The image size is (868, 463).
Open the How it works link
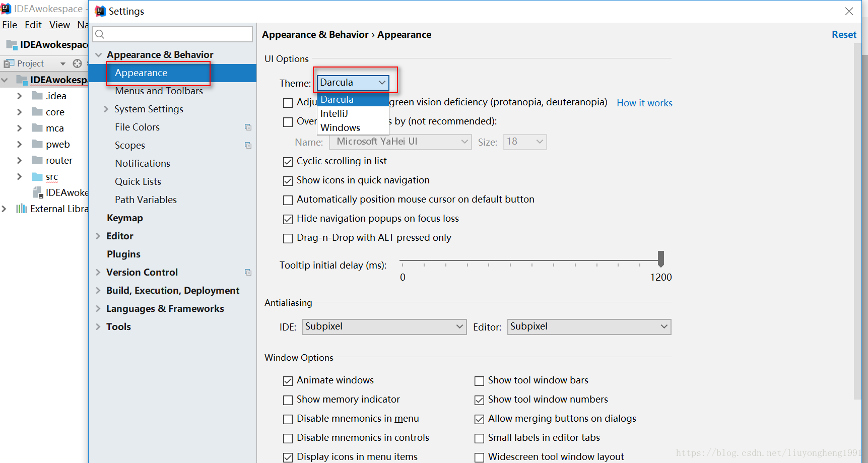coord(644,103)
